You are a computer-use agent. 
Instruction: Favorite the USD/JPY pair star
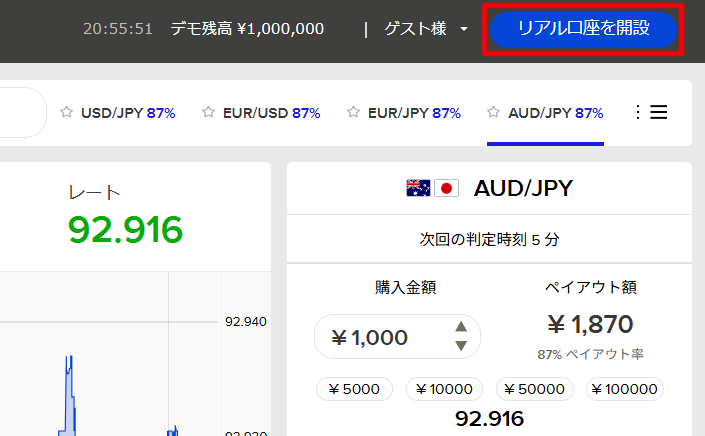pos(67,112)
